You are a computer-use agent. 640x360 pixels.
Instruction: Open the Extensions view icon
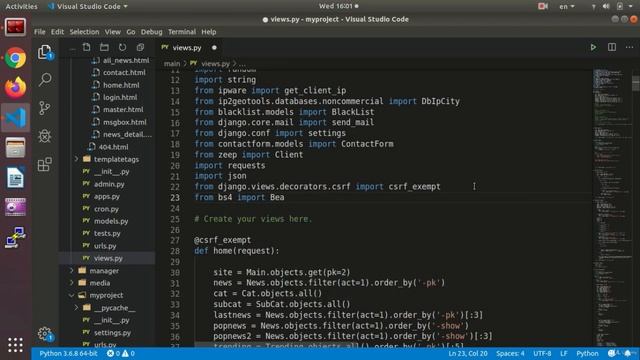[44, 164]
